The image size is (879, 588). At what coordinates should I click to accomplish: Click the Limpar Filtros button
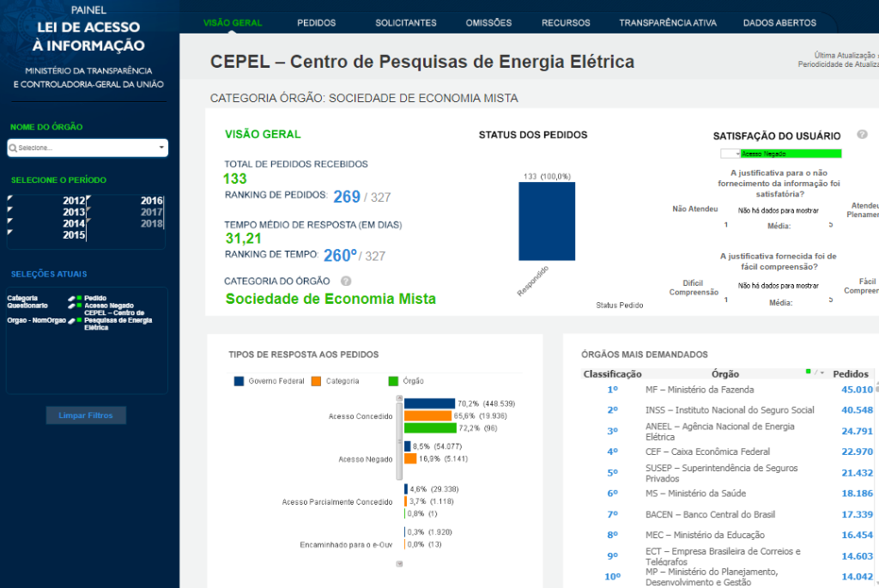tap(86, 415)
